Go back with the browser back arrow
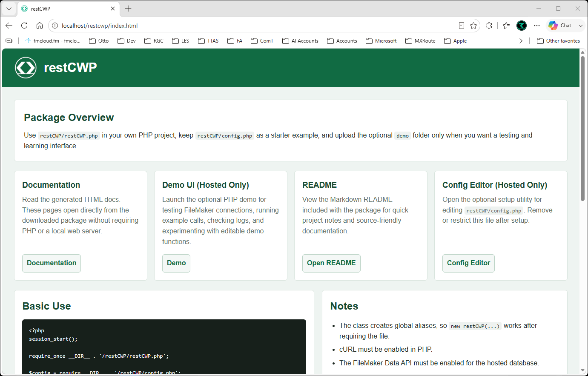This screenshot has width=588, height=376. 9,26
